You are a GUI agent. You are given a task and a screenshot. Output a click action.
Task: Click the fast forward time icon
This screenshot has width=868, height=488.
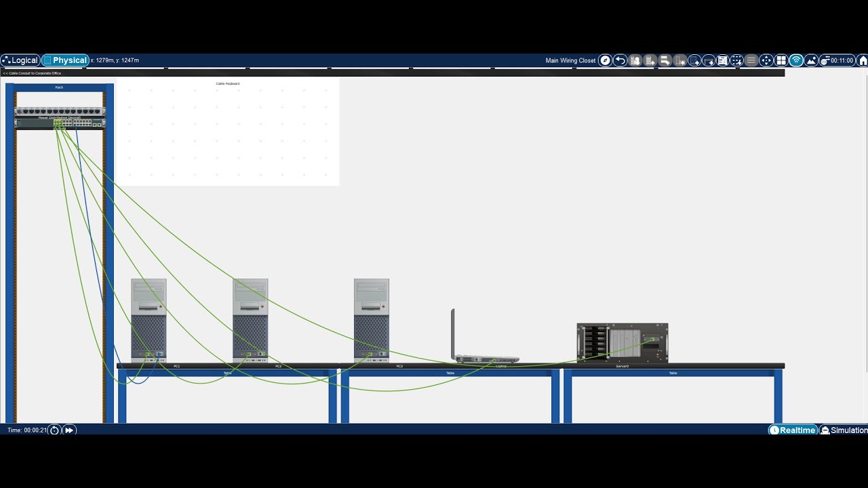click(x=69, y=430)
